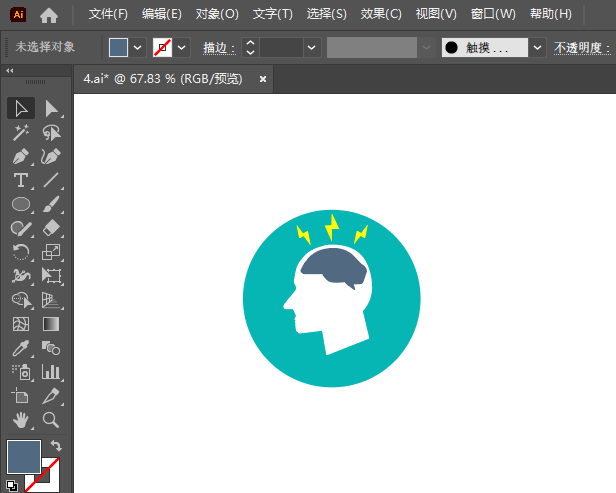Click the 不透明度 opacity link

[x=582, y=48]
